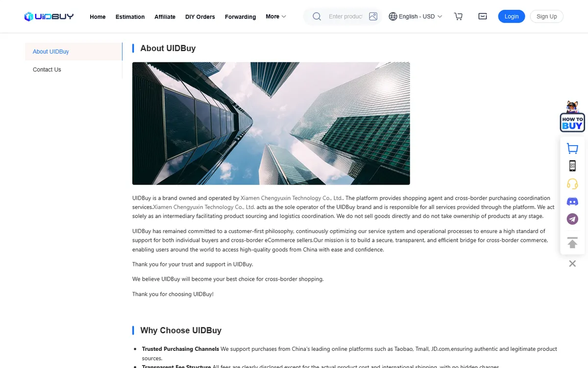Open the Affiliate menu item

click(165, 17)
